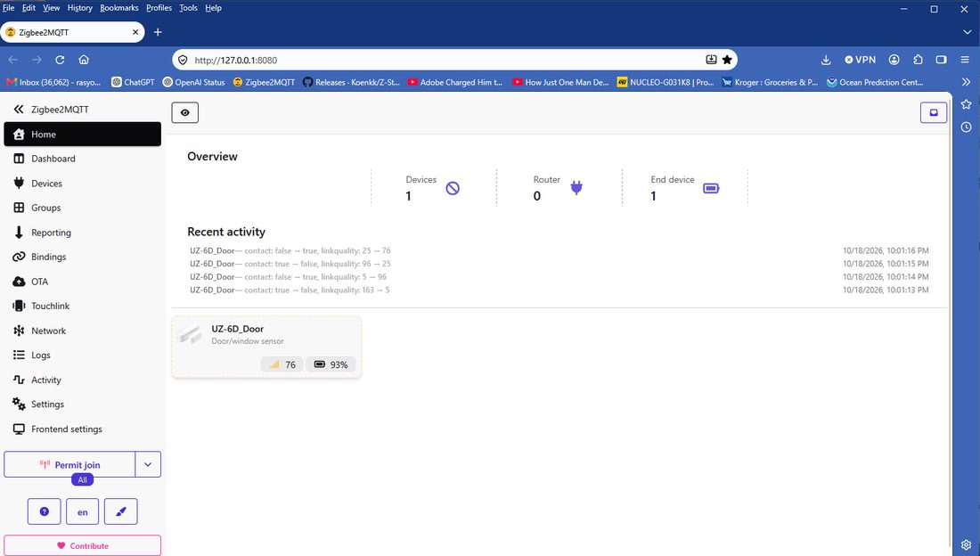Image resolution: width=980 pixels, height=556 pixels.
Task: Open the browser Downloads button
Action: click(x=826, y=60)
